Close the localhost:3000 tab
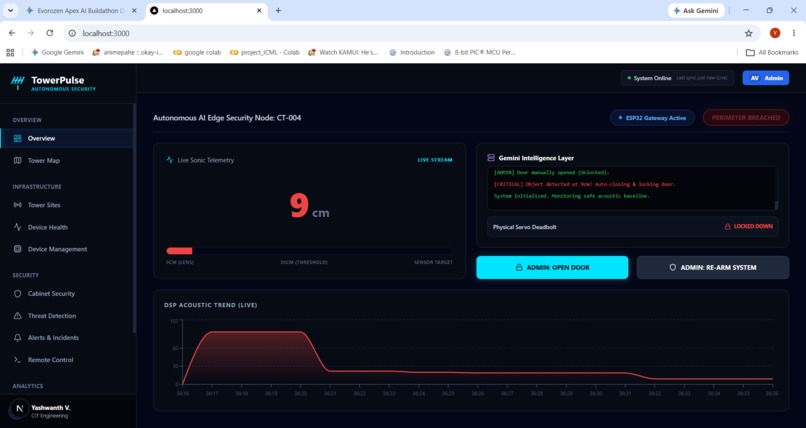 259,10
